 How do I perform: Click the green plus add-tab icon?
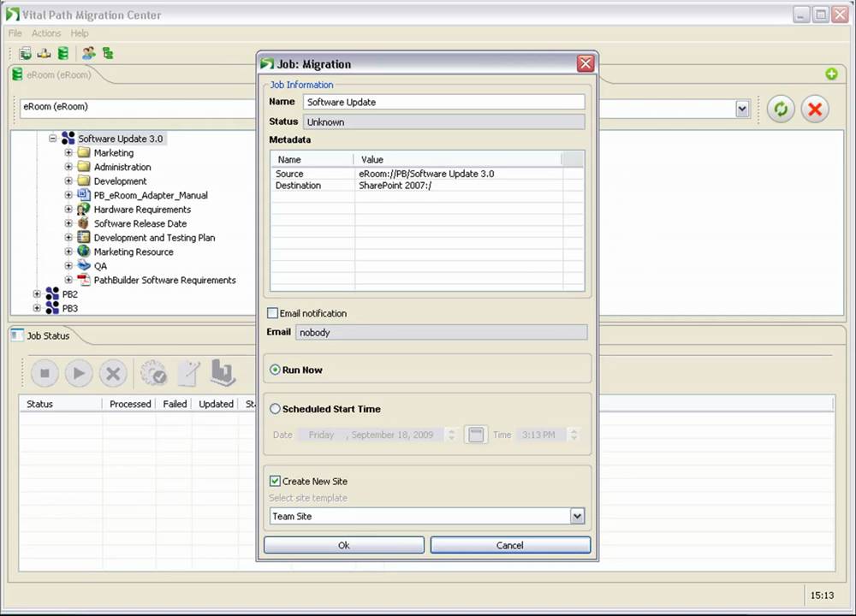pos(831,74)
